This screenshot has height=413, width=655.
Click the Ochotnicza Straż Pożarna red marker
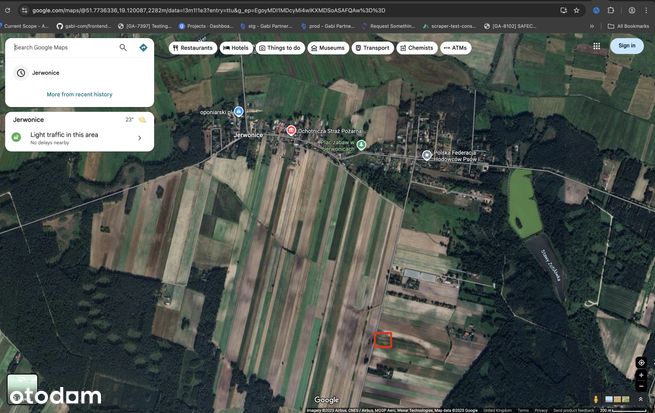(x=291, y=130)
